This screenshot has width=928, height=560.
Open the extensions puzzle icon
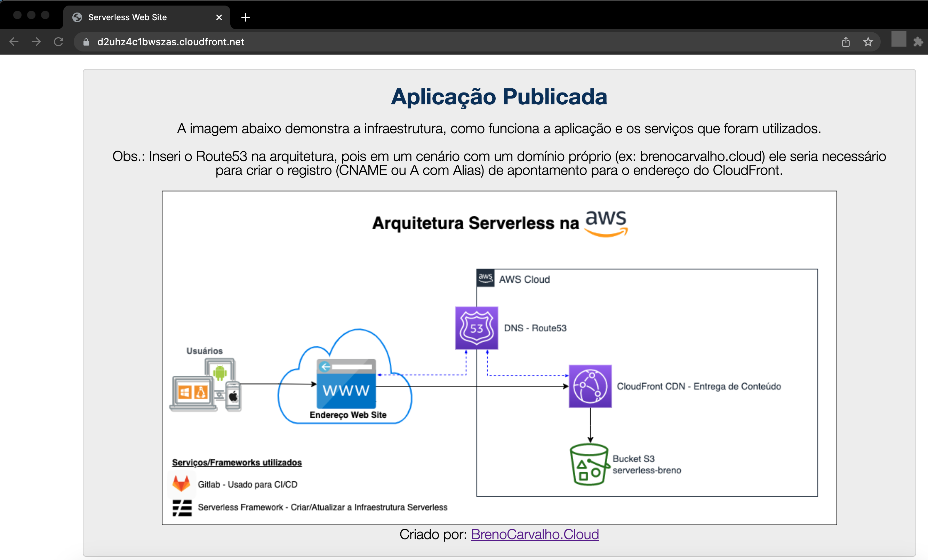point(918,42)
